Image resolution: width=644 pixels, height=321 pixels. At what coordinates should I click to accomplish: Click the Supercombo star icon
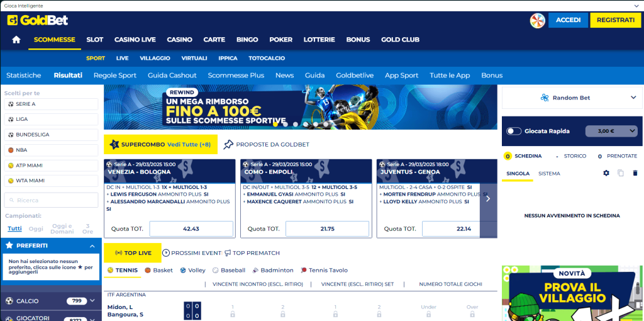[114, 144]
